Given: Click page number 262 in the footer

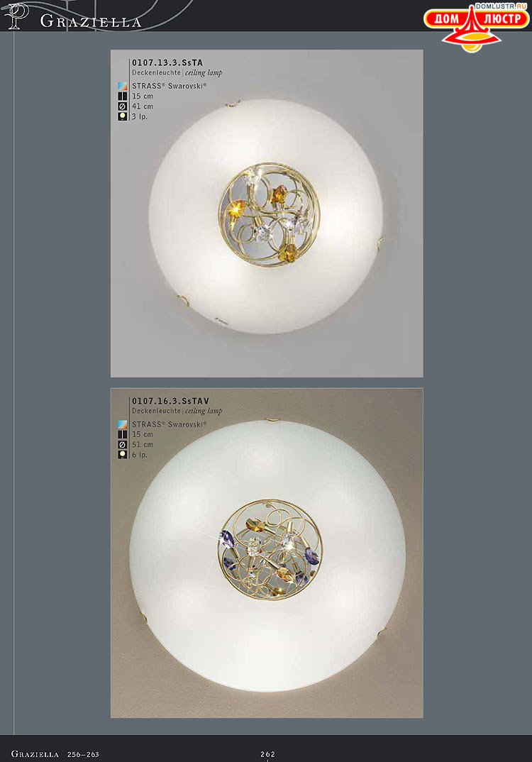Looking at the screenshot, I should click(x=267, y=754).
